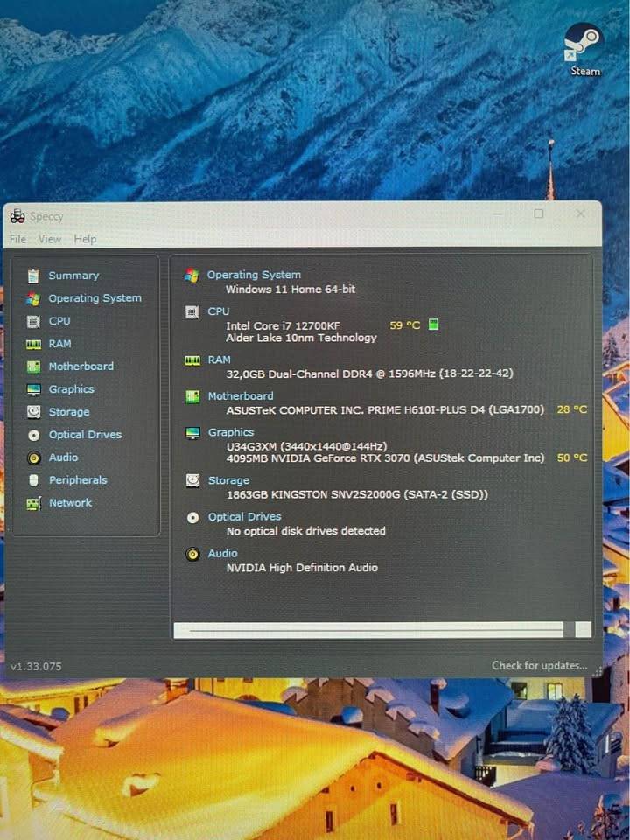Maximize the Speccy window
Viewport: 630px width, 840px height.
(539, 213)
